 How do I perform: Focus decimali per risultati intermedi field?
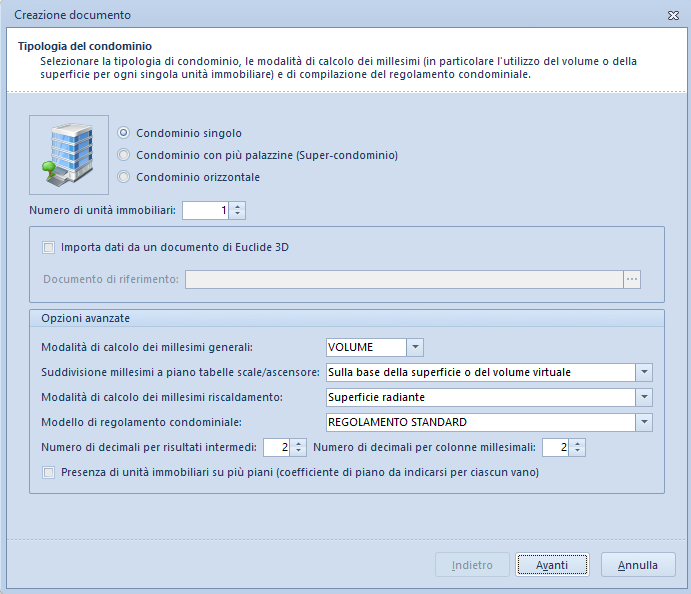click(276, 447)
